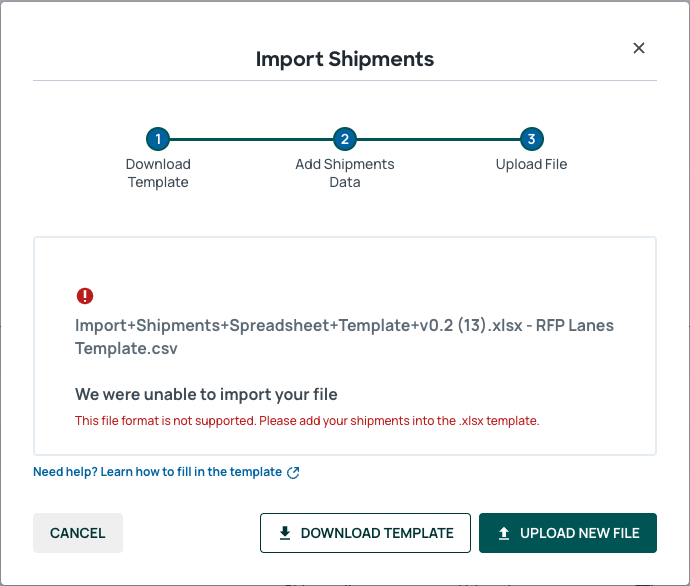690x586 pixels.
Task: Click the Import Shipments dialog title
Action: (345, 59)
